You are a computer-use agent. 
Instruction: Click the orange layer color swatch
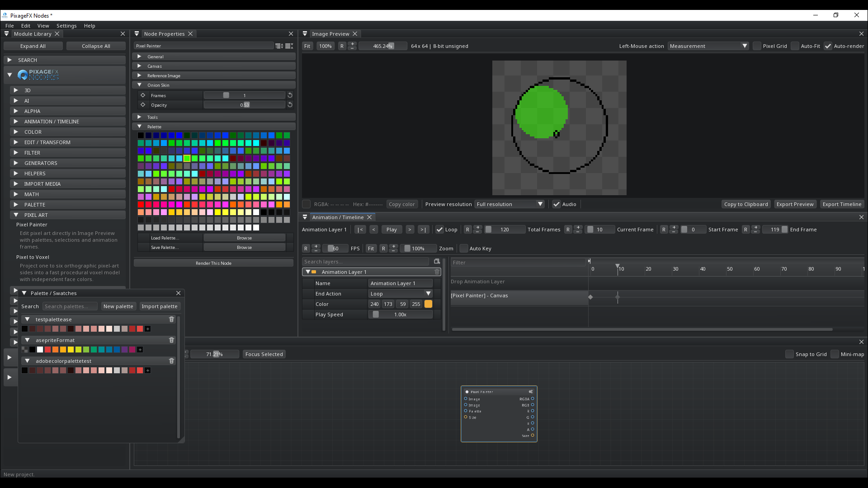pyautogui.click(x=428, y=304)
